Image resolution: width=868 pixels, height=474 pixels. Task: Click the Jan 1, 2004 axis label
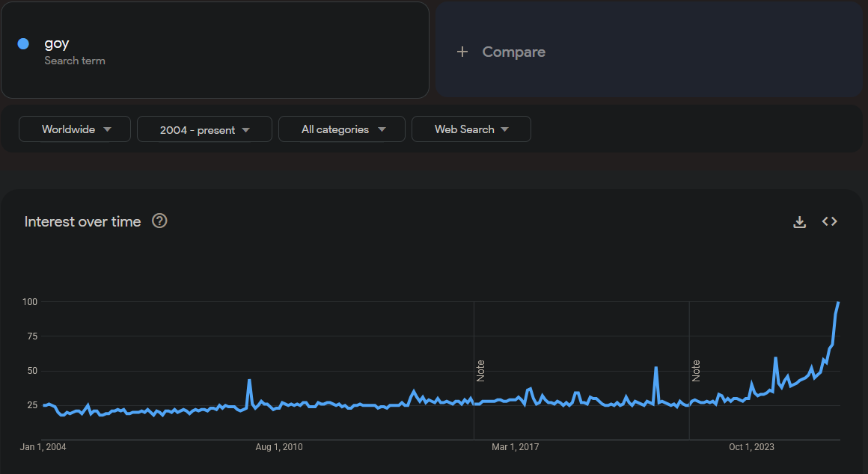(x=43, y=447)
